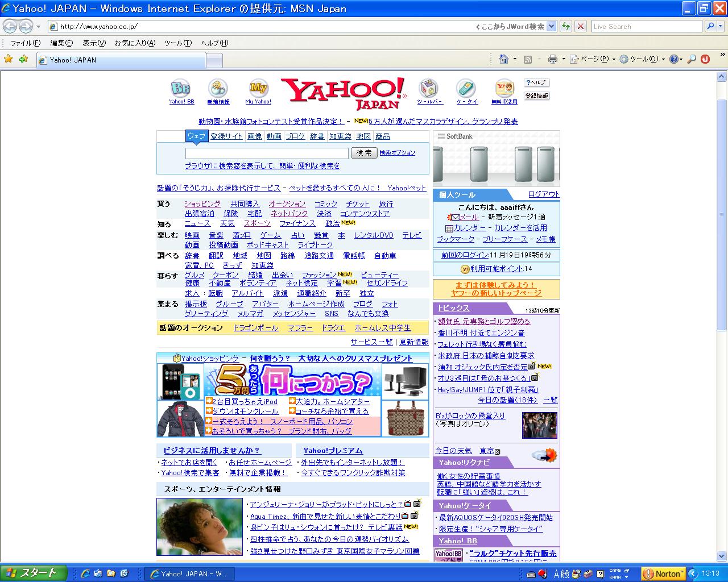Click the Live Search magnifier icon
728x582 pixels.
pyautogui.click(x=710, y=26)
